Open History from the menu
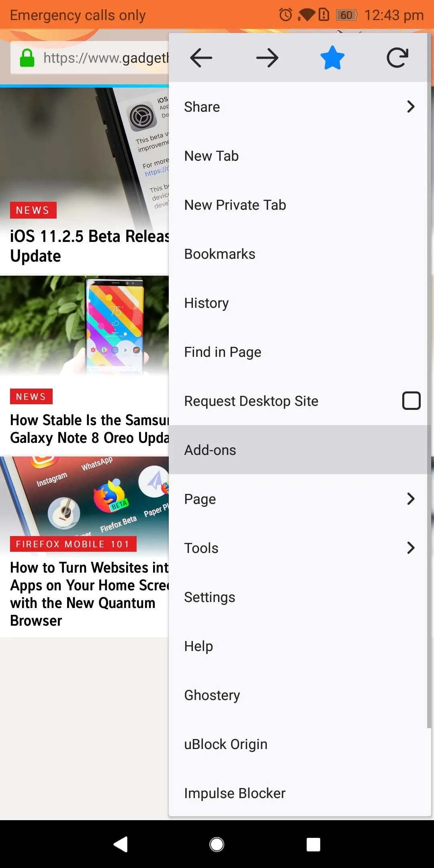Screen dimensions: 434x868 (298, 303)
